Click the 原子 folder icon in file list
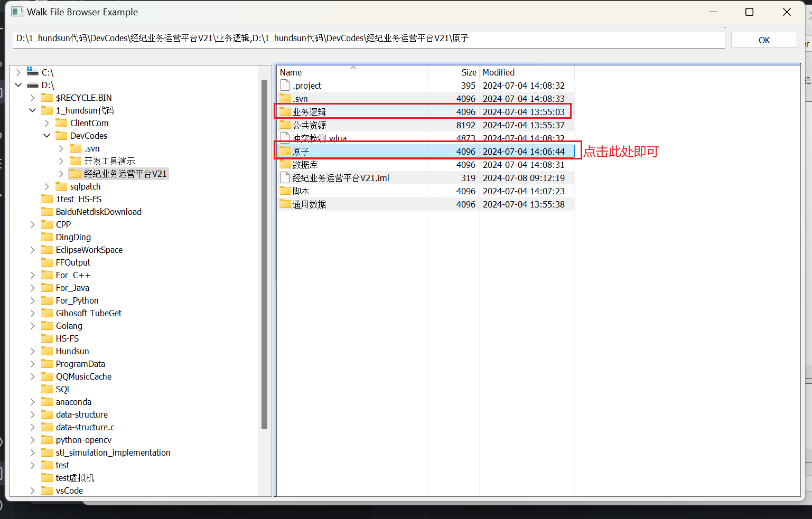The width and height of the screenshot is (812, 519). (285, 152)
